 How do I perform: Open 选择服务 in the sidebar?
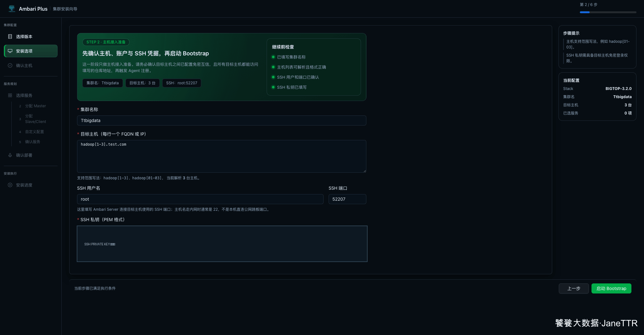click(31, 95)
